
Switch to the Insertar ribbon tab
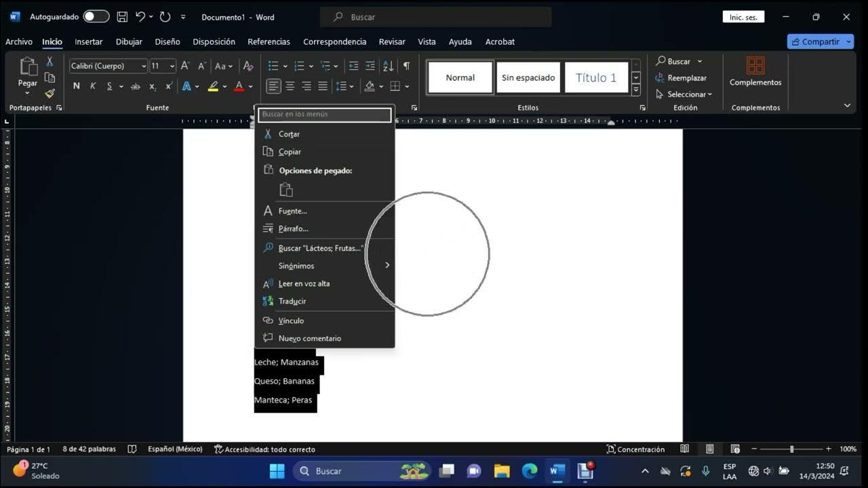click(88, 41)
